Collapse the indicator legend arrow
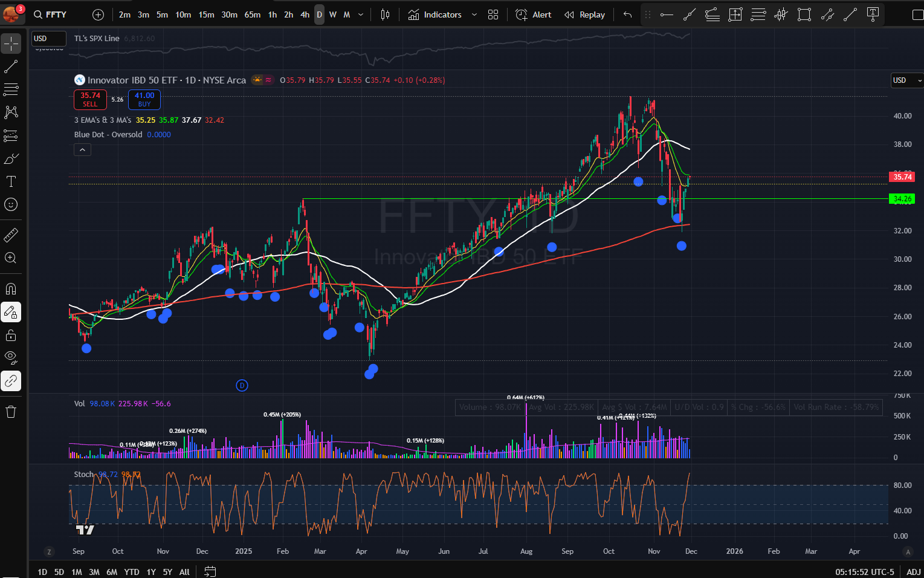This screenshot has height=578, width=924. coord(83,150)
